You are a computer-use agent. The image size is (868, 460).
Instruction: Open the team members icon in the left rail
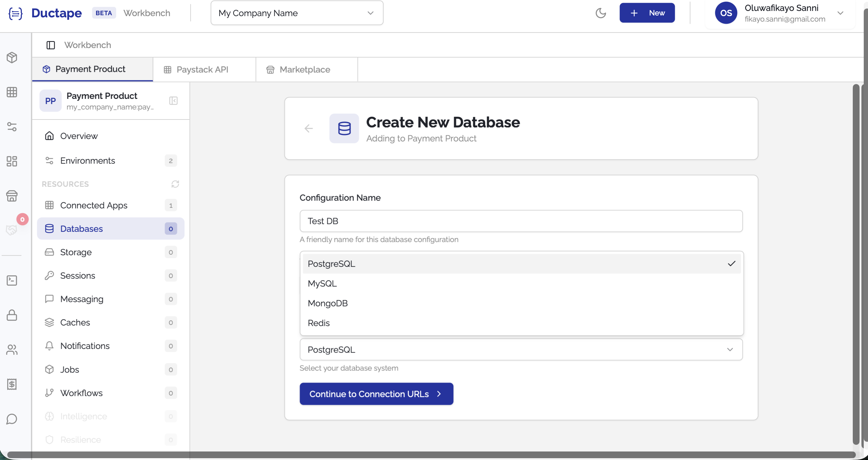pyautogui.click(x=12, y=350)
